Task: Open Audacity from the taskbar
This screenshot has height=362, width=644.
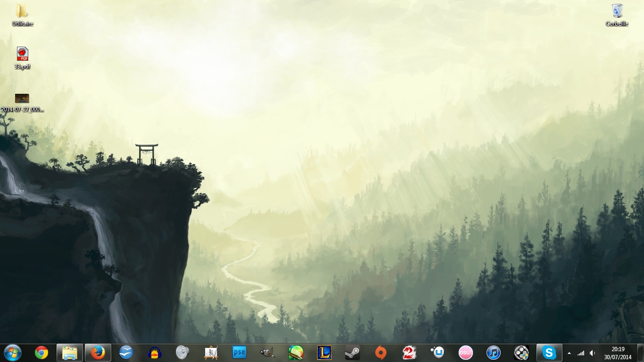Action: 155,353
